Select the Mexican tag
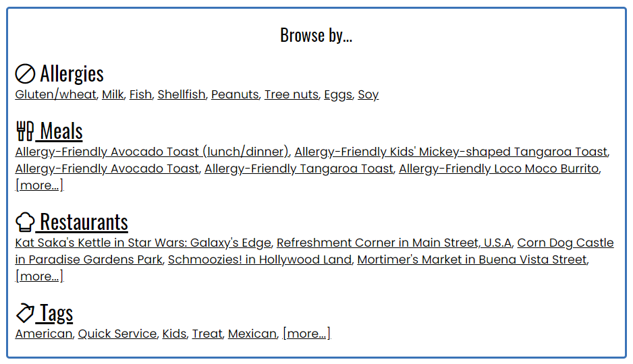Screen dimensions: 633x364 252,334
